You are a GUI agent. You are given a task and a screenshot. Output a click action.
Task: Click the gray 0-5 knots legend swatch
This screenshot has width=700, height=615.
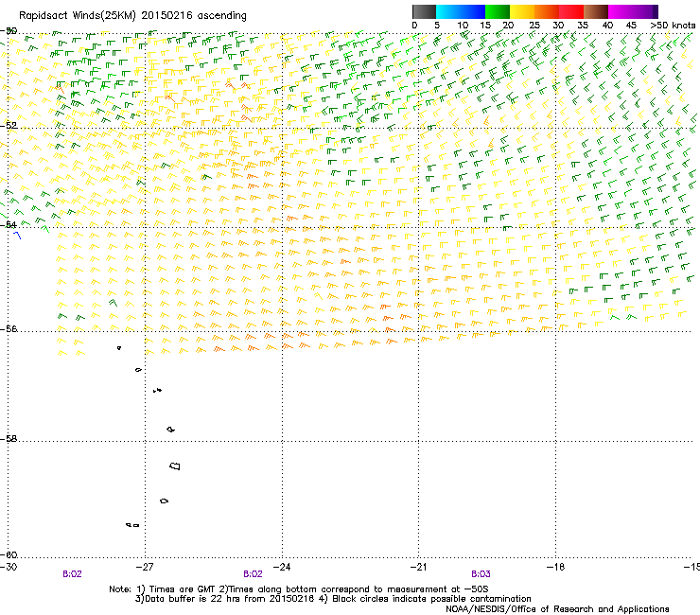(x=424, y=11)
